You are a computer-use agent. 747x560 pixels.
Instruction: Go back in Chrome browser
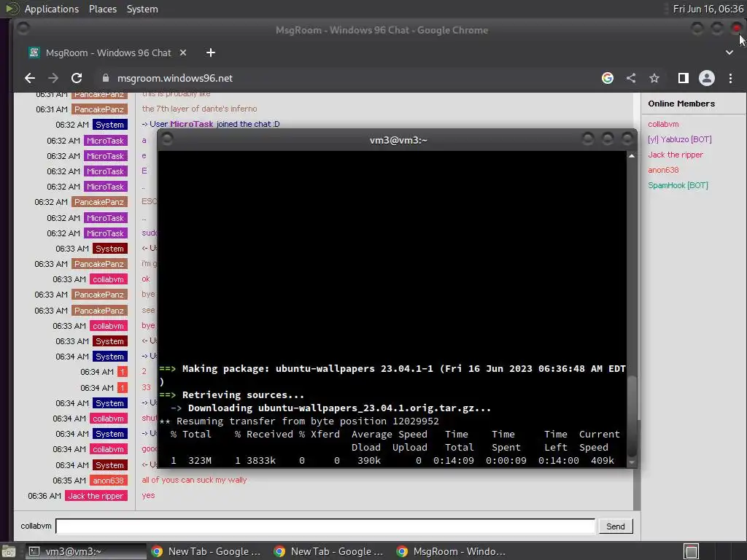pyautogui.click(x=30, y=78)
